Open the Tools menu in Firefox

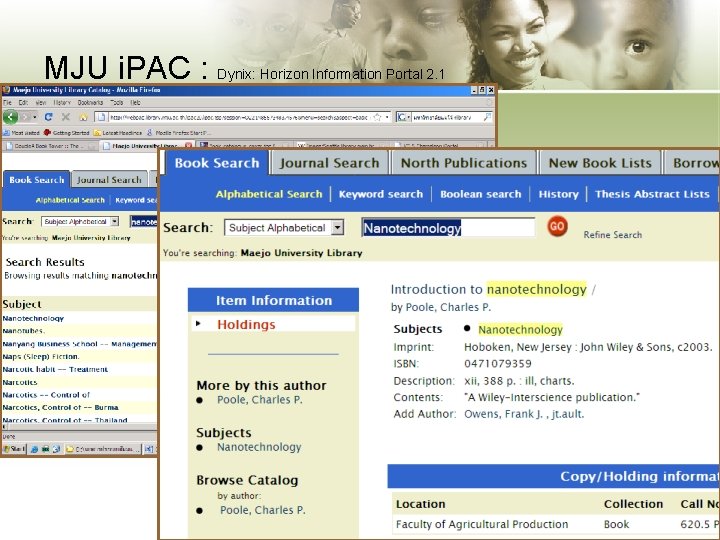tap(117, 102)
